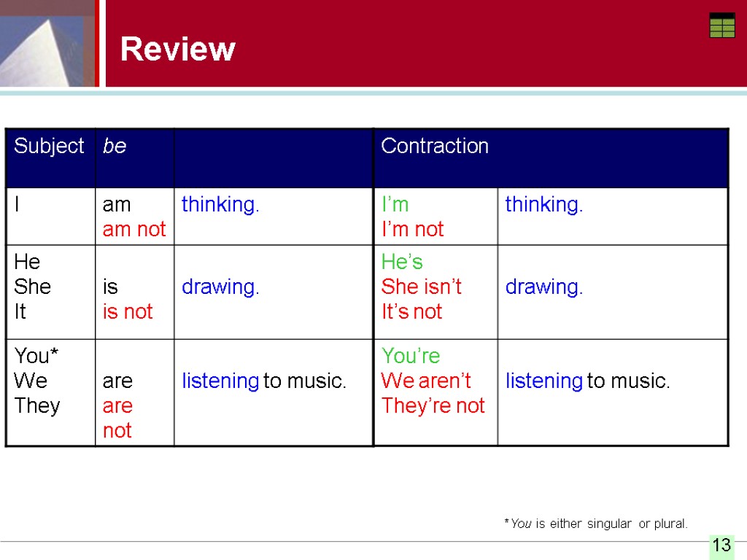Select the "Contraction" table header

[x=435, y=146]
